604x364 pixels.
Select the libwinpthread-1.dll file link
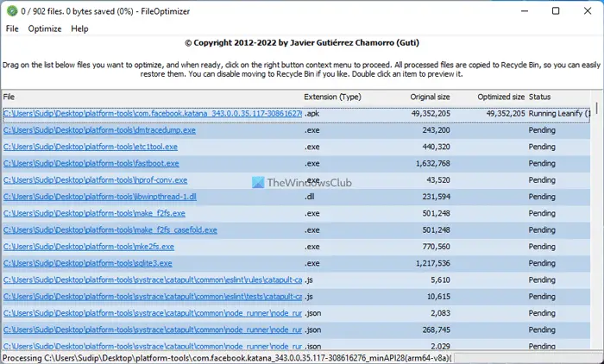point(100,197)
